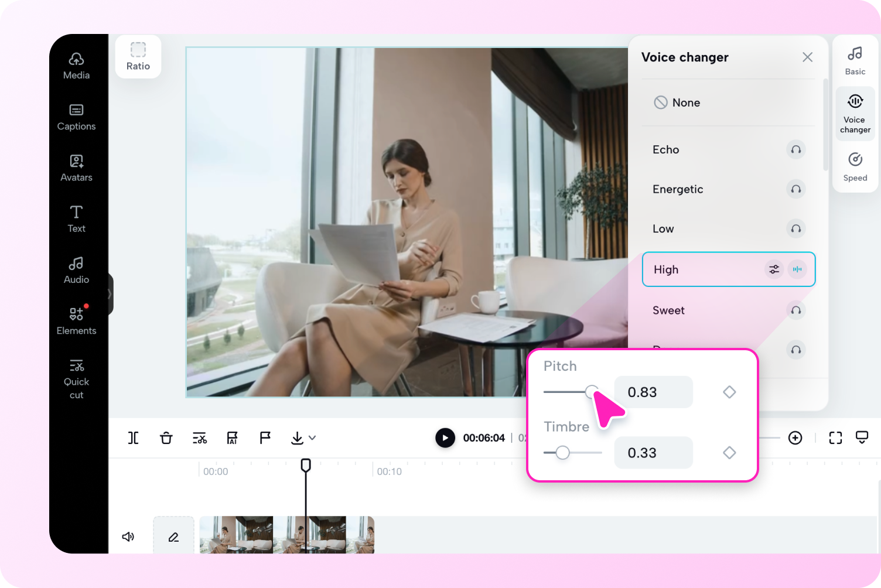
Task: Add a marker flag on the timeline
Action: click(x=265, y=437)
